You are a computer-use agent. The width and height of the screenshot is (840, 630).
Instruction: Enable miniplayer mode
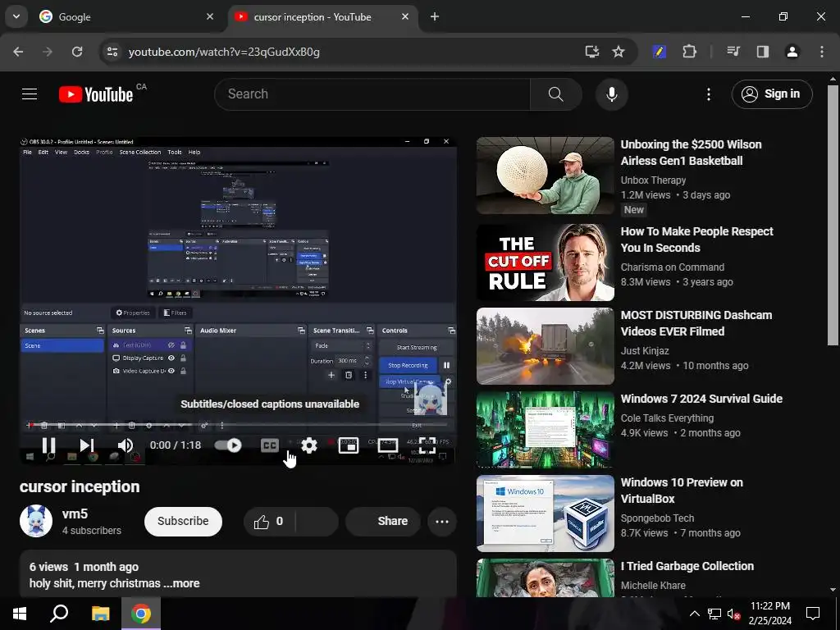(x=348, y=445)
